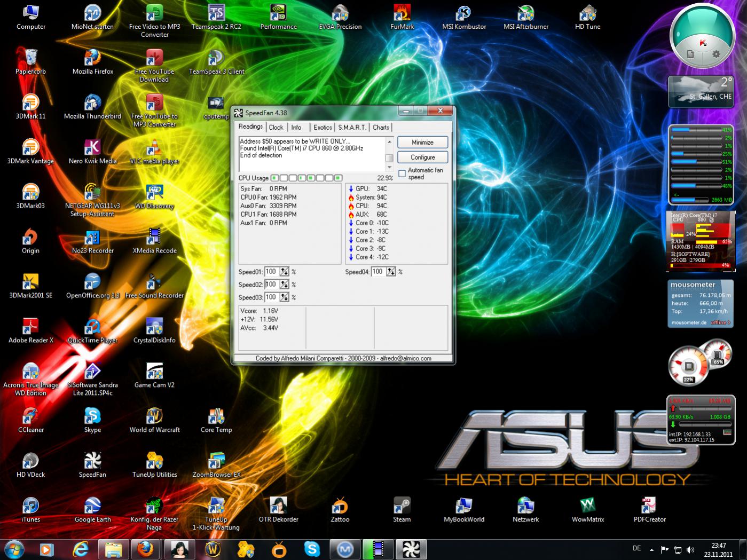Open Skype from the taskbar
The height and width of the screenshot is (560, 747).
coord(312,549)
